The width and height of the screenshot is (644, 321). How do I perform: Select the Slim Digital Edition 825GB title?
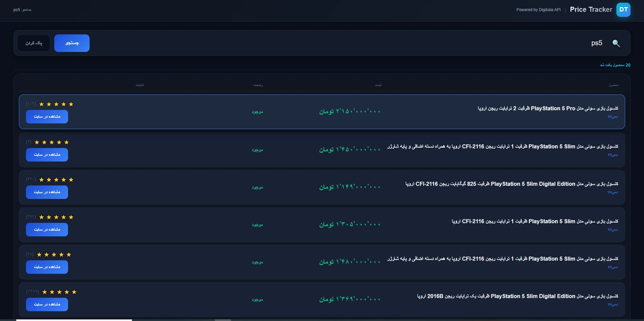(512, 184)
